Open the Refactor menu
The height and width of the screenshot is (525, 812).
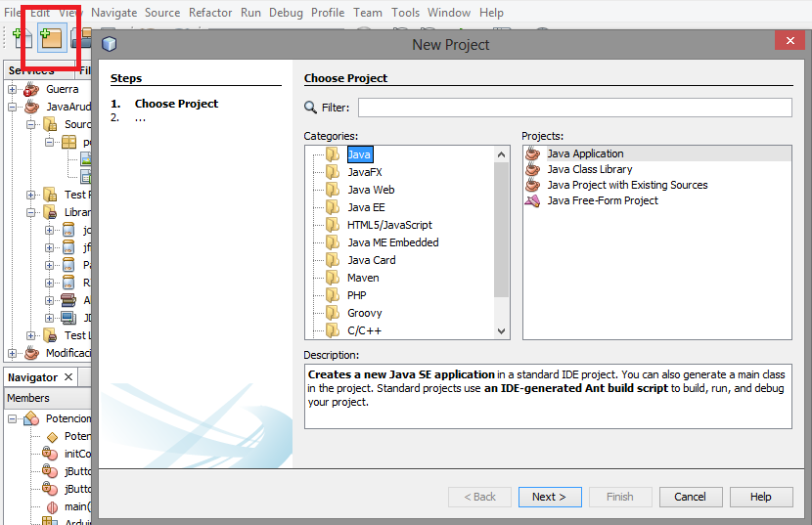(209, 13)
